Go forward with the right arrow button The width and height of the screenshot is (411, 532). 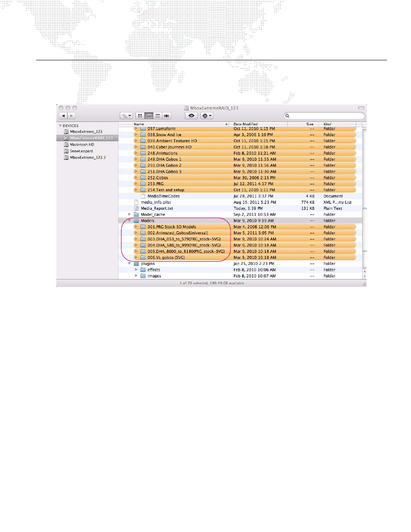coord(72,115)
